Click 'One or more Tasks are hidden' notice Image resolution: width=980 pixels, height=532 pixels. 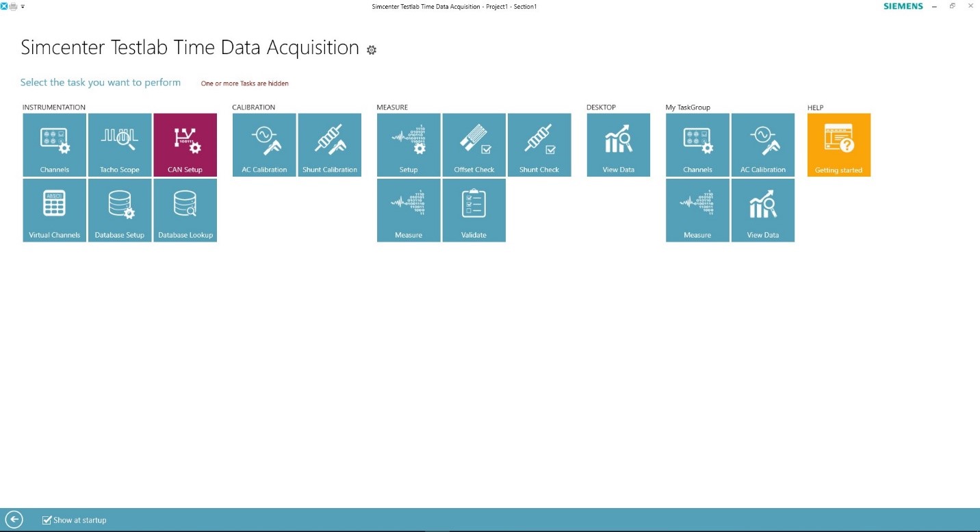point(244,84)
